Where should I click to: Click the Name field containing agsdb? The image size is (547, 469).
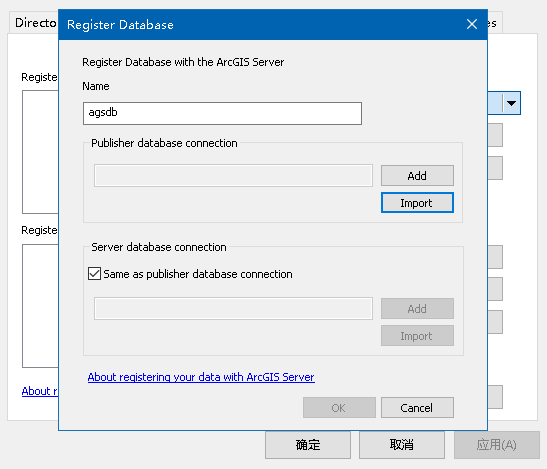[222, 113]
